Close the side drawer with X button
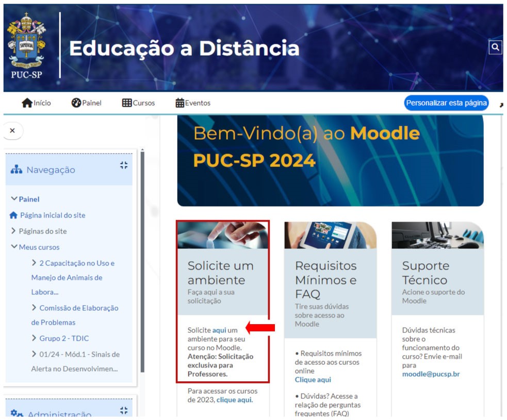Viewport: 507px width, 420px height. click(x=12, y=130)
